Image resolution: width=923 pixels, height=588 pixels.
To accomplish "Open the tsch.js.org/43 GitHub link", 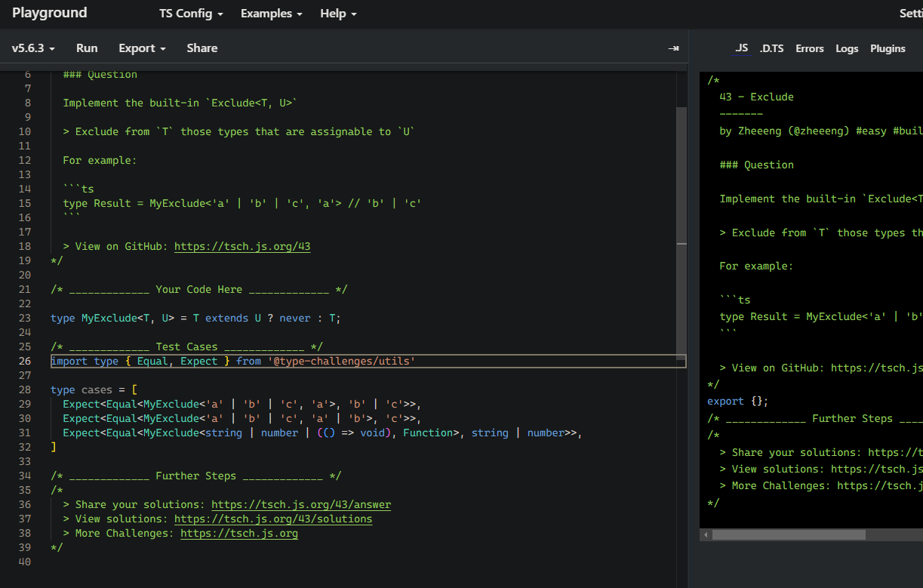I will [x=242, y=246].
